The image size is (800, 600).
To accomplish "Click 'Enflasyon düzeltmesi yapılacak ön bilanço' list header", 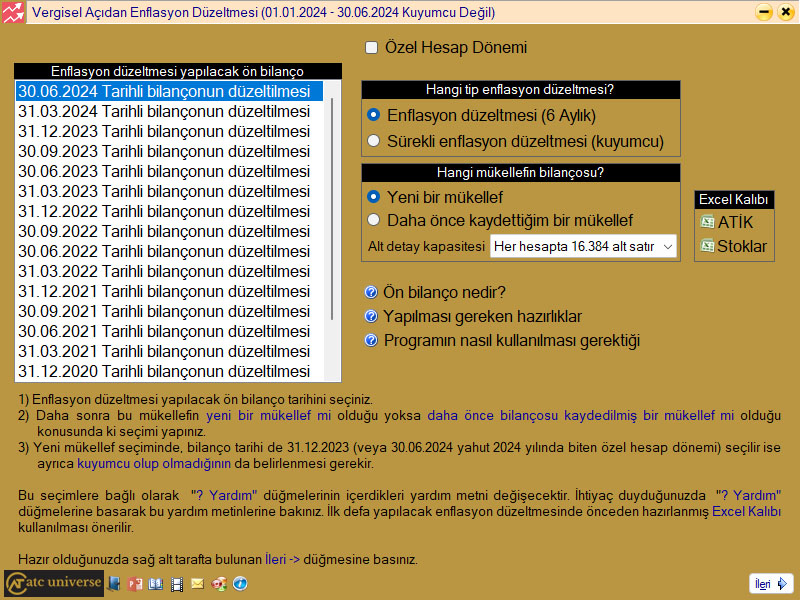I will coord(178,71).
